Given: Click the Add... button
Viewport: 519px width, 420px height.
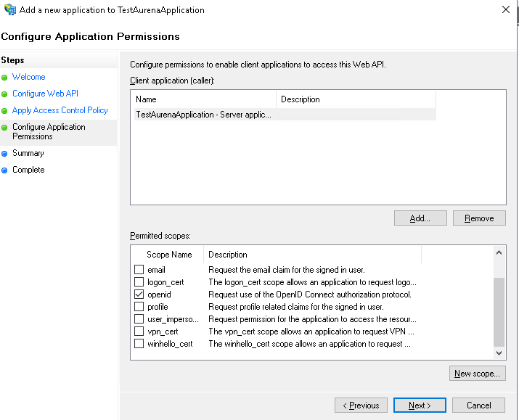Looking at the screenshot, I should (420, 218).
